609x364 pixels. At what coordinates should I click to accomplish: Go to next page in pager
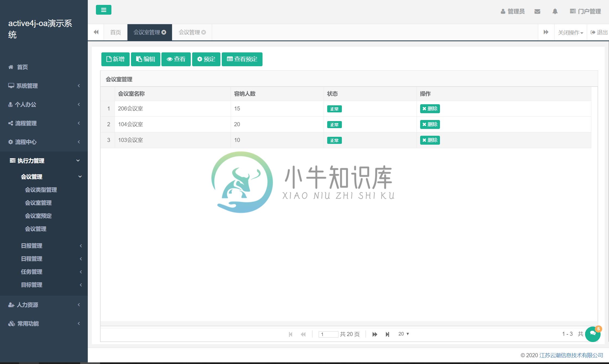coord(374,334)
